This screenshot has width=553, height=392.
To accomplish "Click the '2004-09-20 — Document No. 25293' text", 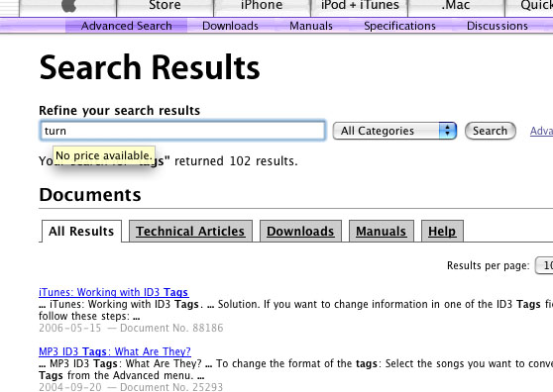I will pos(131,387).
